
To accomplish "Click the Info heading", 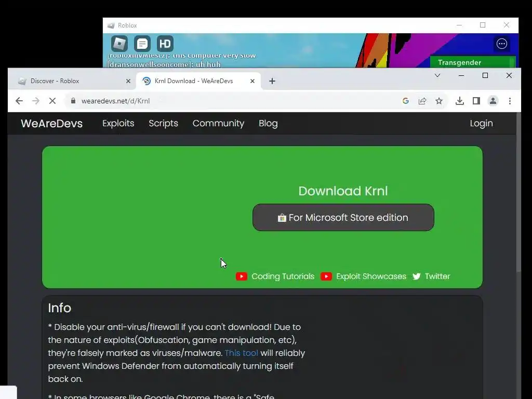I will click(x=59, y=308).
